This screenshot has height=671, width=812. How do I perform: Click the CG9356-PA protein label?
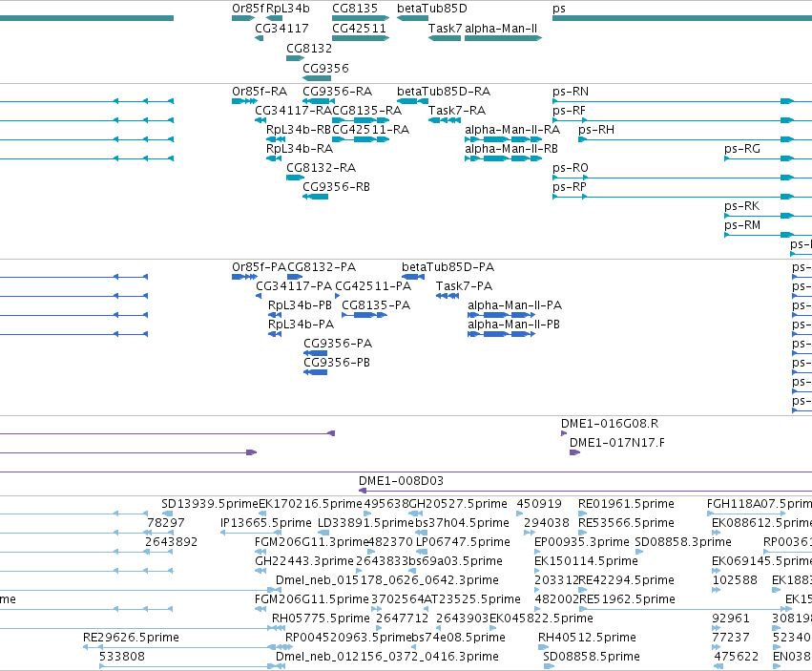click(x=338, y=344)
